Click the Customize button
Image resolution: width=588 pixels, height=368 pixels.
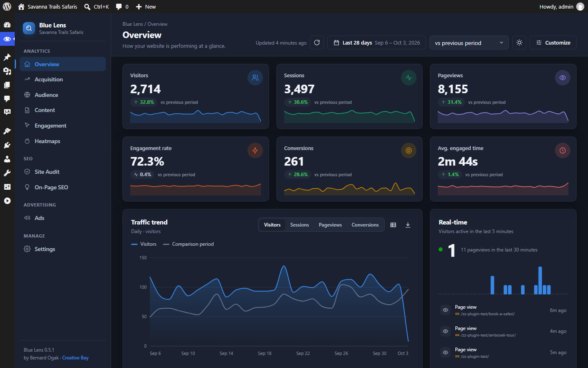553,43
